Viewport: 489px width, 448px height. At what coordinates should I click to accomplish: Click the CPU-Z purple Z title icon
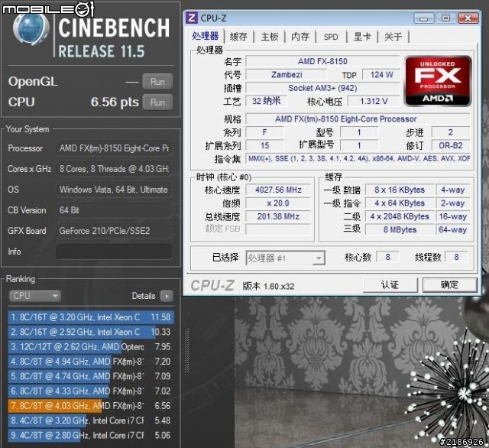[192, 18]
